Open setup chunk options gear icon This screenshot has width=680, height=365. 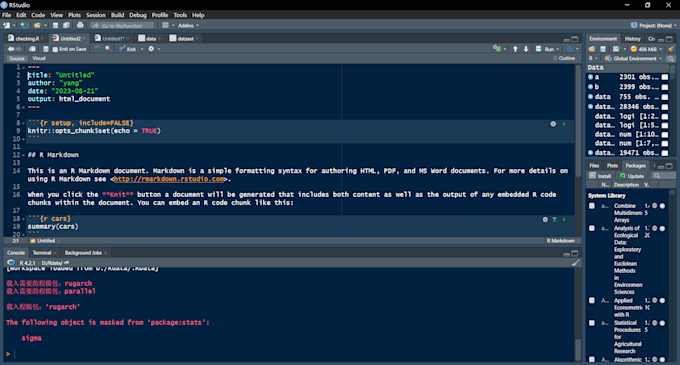pyautogui.click(x=553, y=124)
